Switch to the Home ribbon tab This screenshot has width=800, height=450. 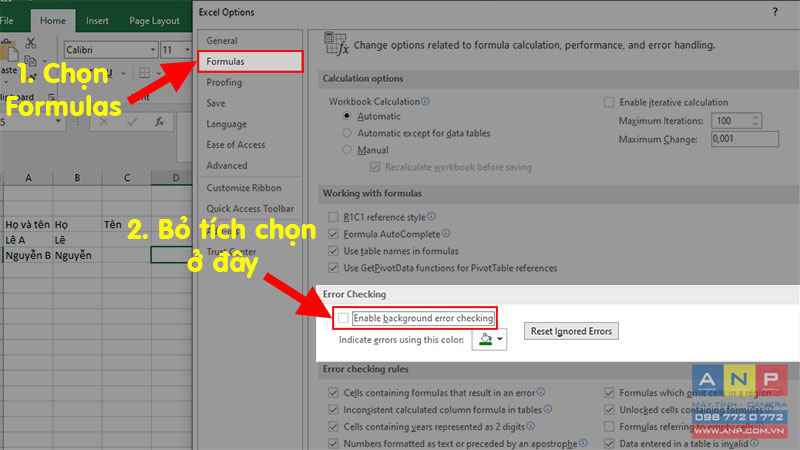(53, 20)
